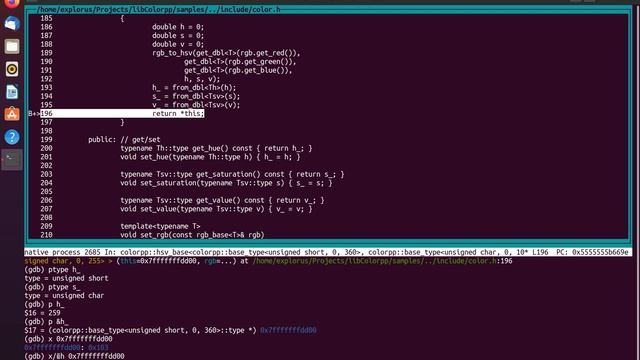Open Ubuntu Software from the dock
The width and height of the screenshot is (640, 360).
click(12, 114)
